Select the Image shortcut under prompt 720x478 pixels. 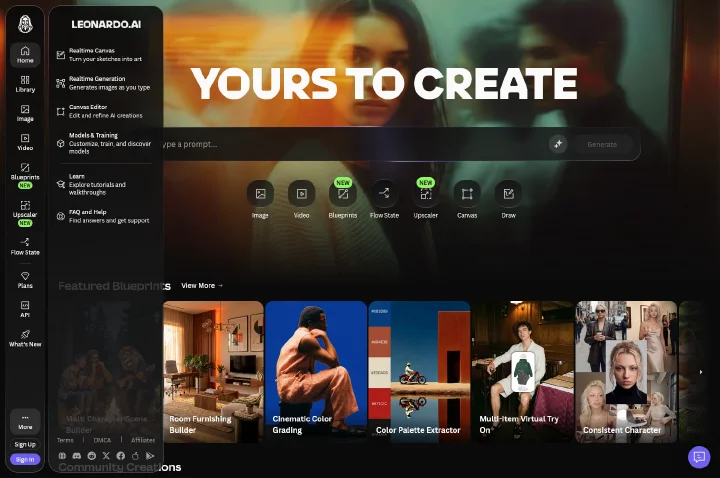(x=260, y=199)
